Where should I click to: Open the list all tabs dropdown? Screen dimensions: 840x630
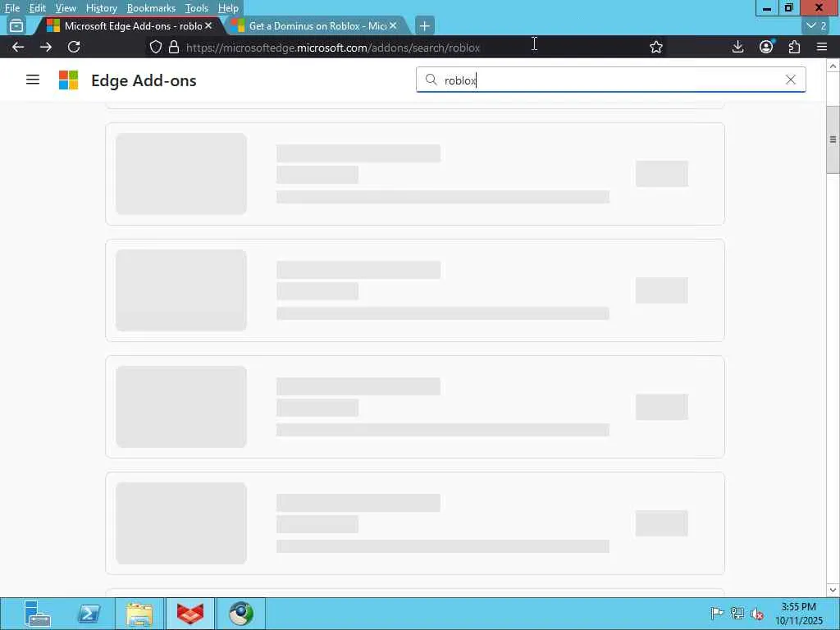pos(816,25)
